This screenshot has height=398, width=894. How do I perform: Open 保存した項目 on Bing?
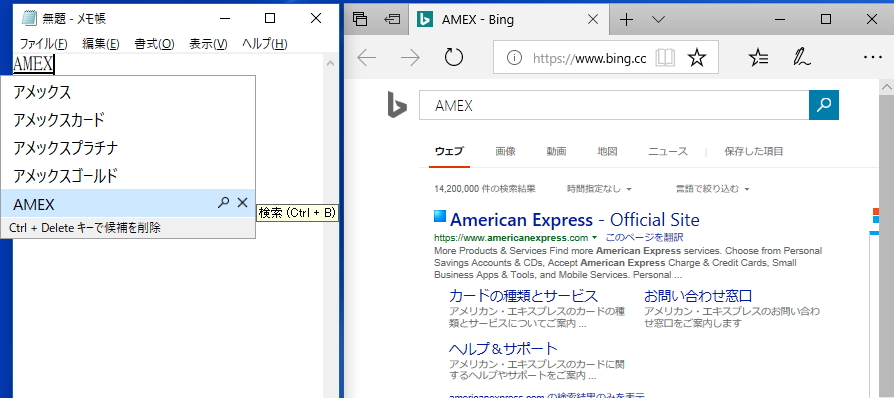click(x=754, y=152)
